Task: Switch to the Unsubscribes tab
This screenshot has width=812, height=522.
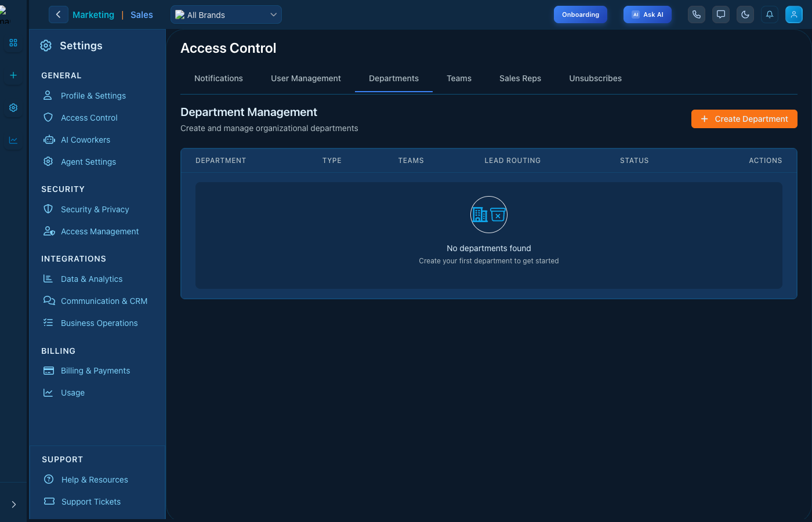Action: pyautogui.click(x=595, y=78)
